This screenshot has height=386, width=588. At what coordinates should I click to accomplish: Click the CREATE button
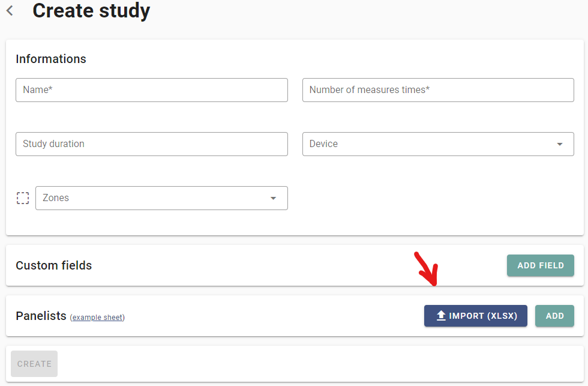coord(34,364)
